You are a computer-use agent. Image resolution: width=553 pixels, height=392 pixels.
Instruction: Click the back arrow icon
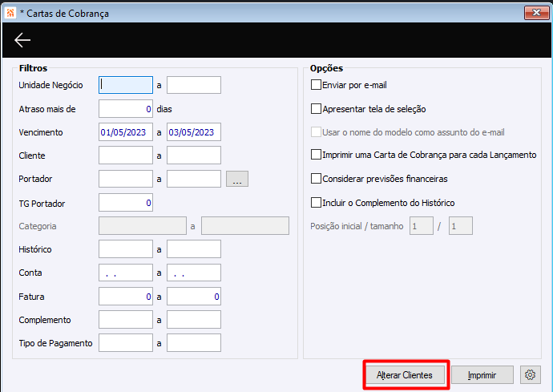[22, 40]
